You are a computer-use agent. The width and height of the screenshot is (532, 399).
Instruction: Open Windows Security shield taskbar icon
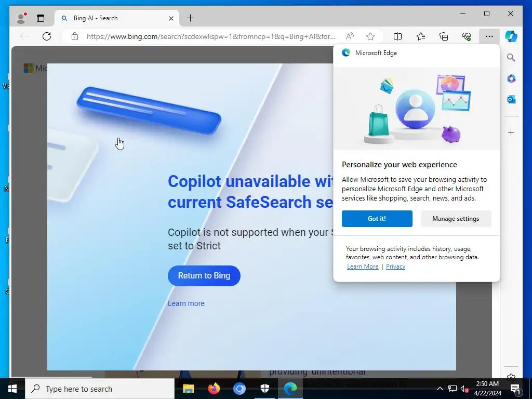coord(264,389)
